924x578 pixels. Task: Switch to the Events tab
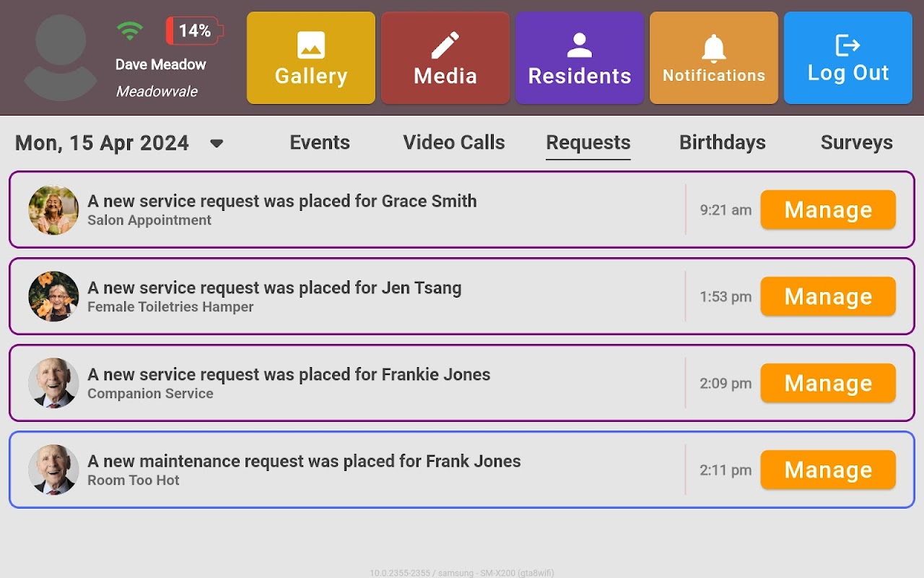[x=320, y=142]
